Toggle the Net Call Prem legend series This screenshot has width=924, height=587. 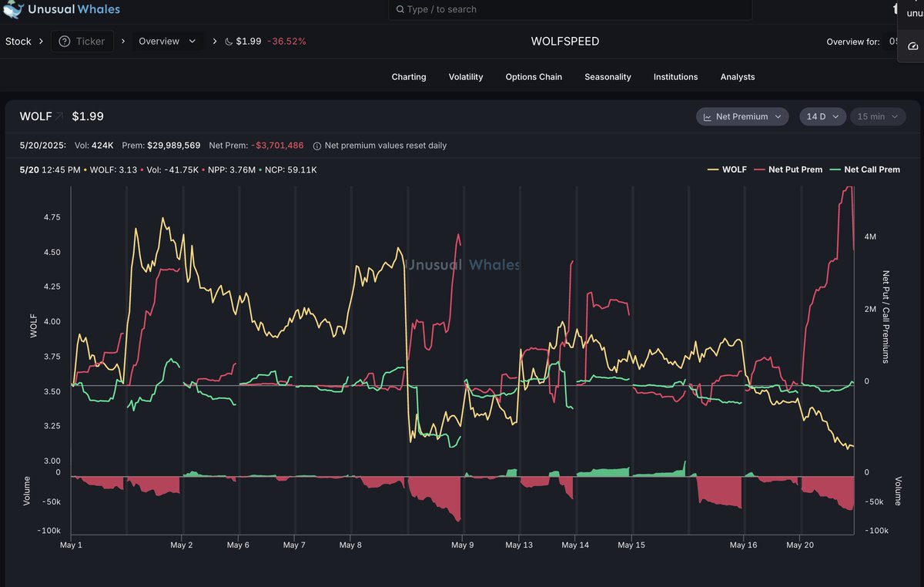pyautogui.click(x=865, y=169)
